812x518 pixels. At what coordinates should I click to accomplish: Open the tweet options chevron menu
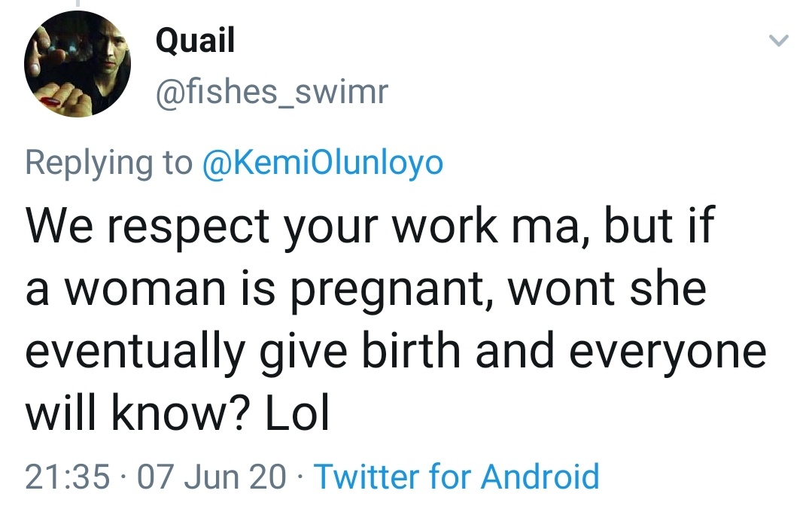coord(780,41)
